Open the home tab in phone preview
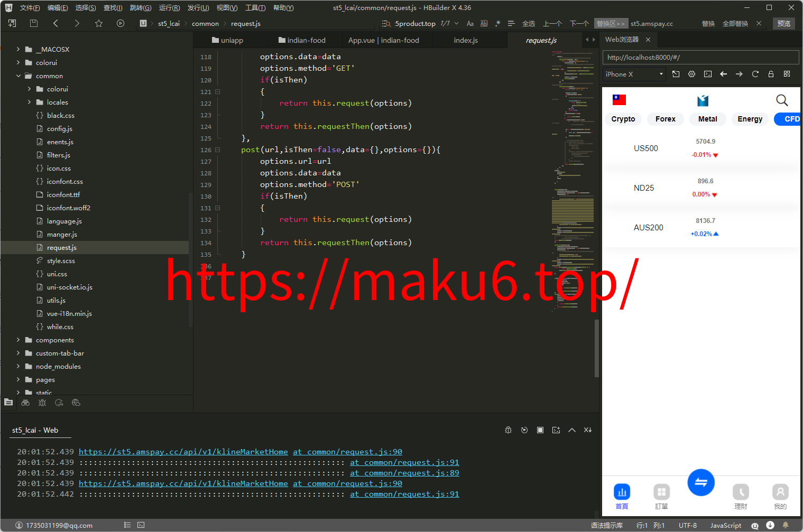803x532 pixels. (622, 497)
